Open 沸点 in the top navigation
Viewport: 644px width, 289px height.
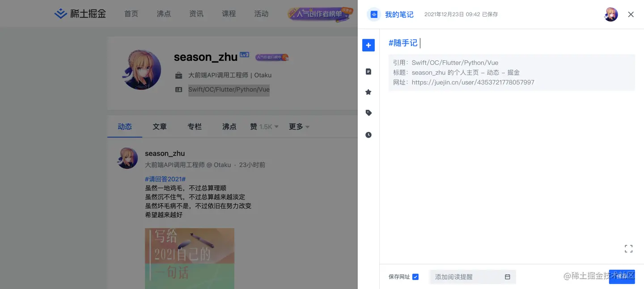click(164, 14)
